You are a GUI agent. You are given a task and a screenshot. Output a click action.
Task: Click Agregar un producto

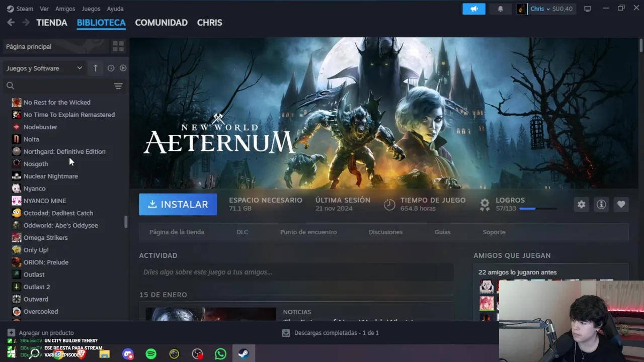[x=46, y=333]
